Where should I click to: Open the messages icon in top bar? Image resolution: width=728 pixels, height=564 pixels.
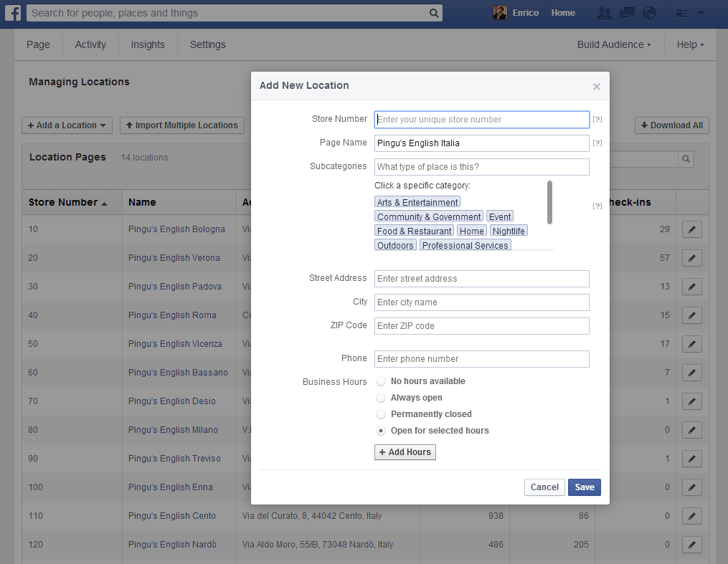tap(627, 13)
